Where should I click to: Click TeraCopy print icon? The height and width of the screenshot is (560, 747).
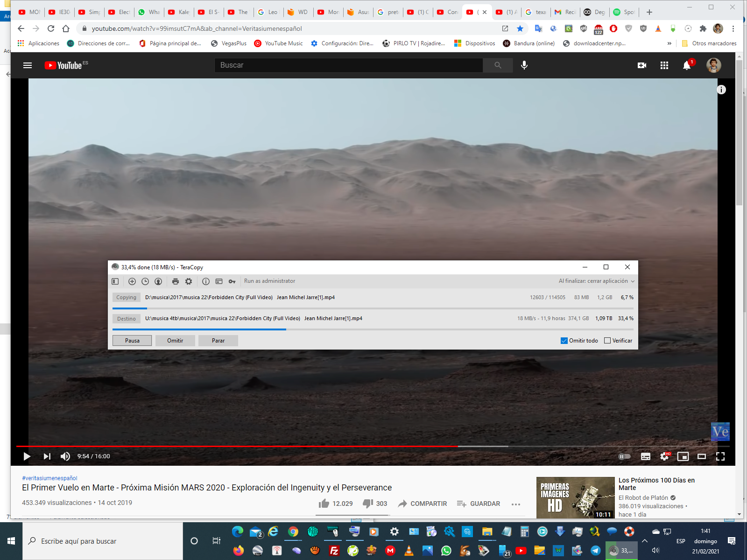pos(176,281)
